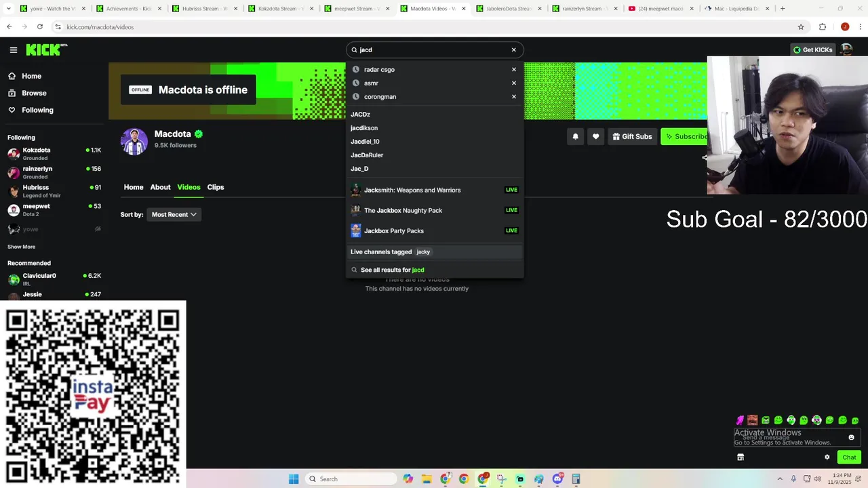This screenshot has width=868, height=488.
Task: Toggle the follow heart button
Action: point(595,136)
